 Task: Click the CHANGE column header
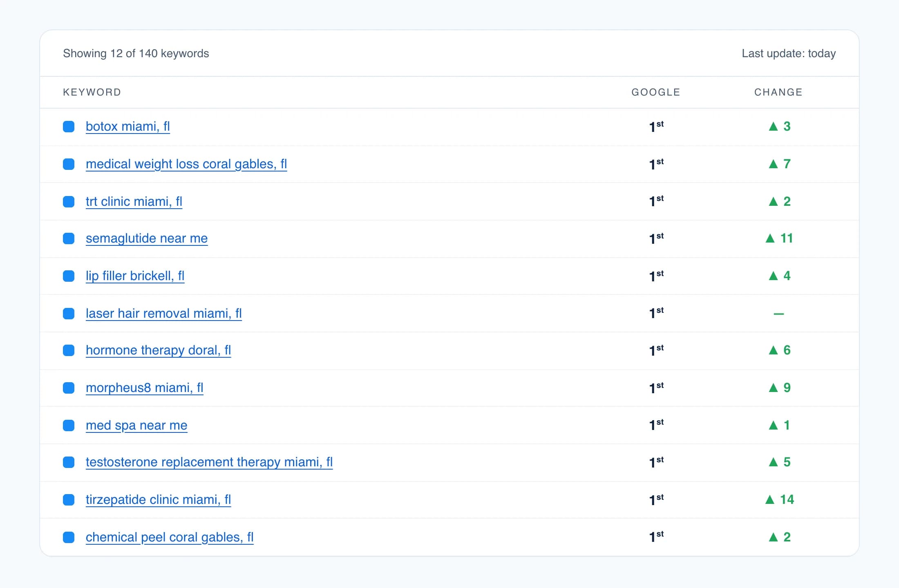point(778,92)
